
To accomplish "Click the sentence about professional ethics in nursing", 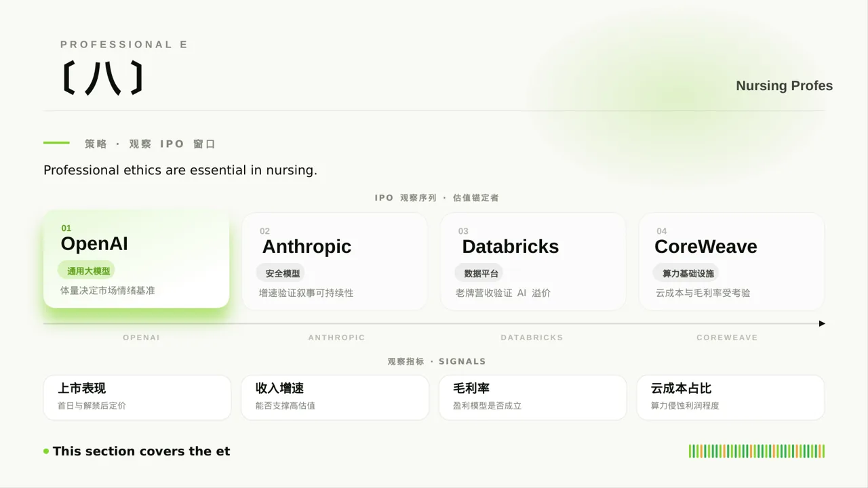I will (180, 170).
